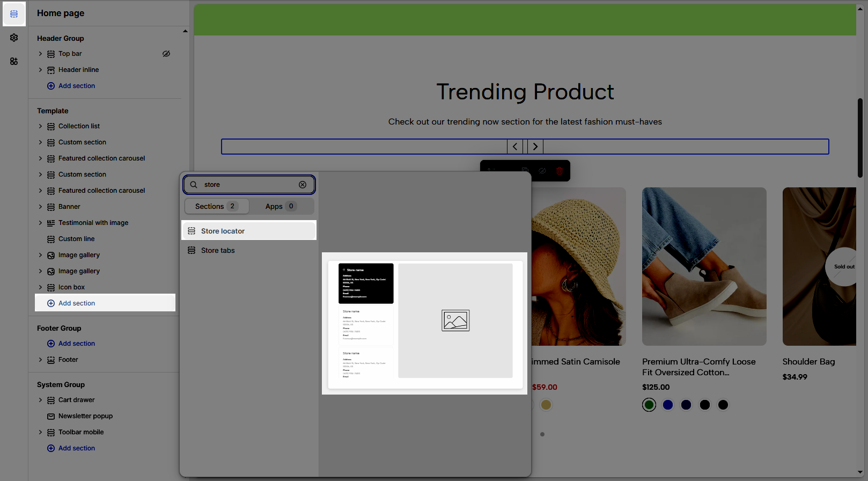Select Store locator from search results
The width and height of the screenshot is (868, 481).
[x=249, y=231]
